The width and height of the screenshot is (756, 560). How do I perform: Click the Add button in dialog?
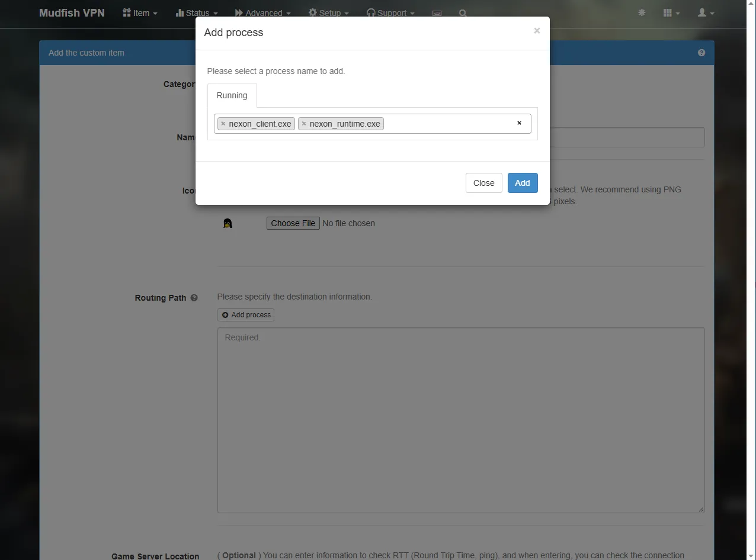point(523,183)
